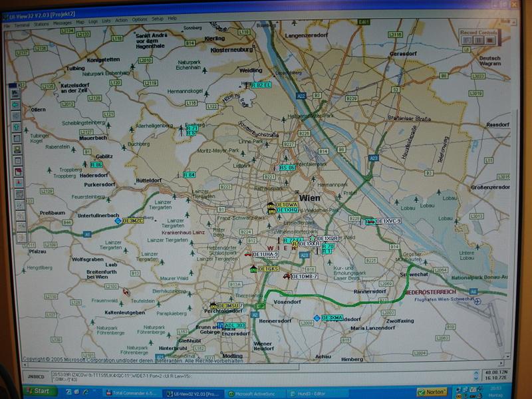
Task: Select the OE1UHA-9 red car icon
Action: tap(247, 254)
